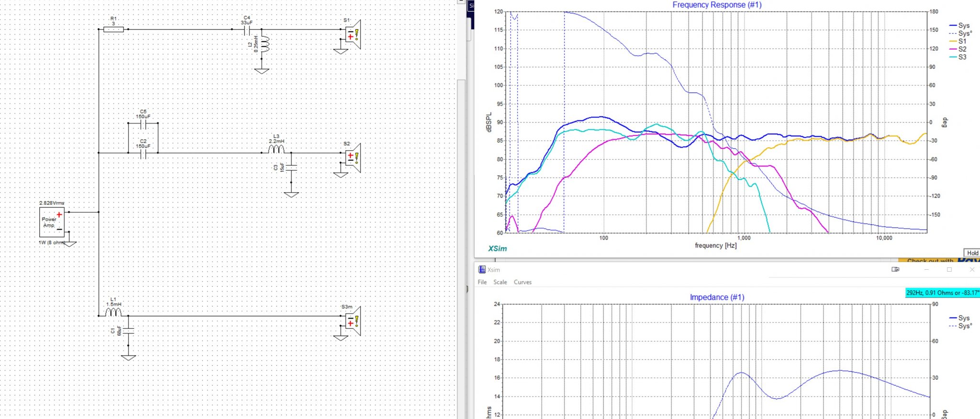Select capacitor C5 150uF
Screen dimensions: 980x419
(x=143, y=124)
